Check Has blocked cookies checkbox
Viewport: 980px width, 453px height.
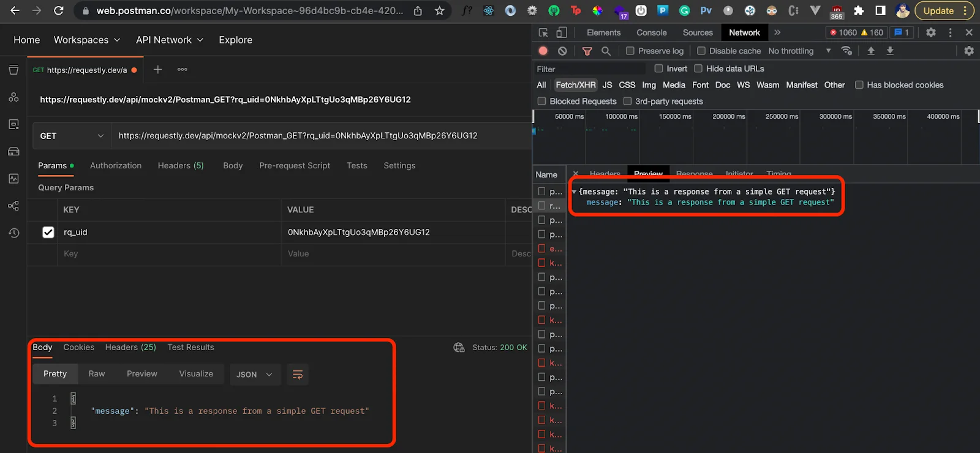coord(859,85)
